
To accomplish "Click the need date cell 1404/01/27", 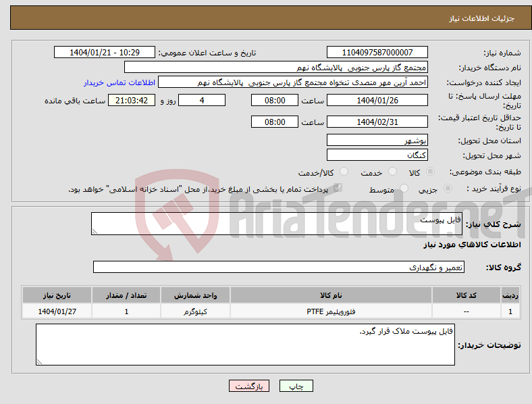I will [57, 311].
